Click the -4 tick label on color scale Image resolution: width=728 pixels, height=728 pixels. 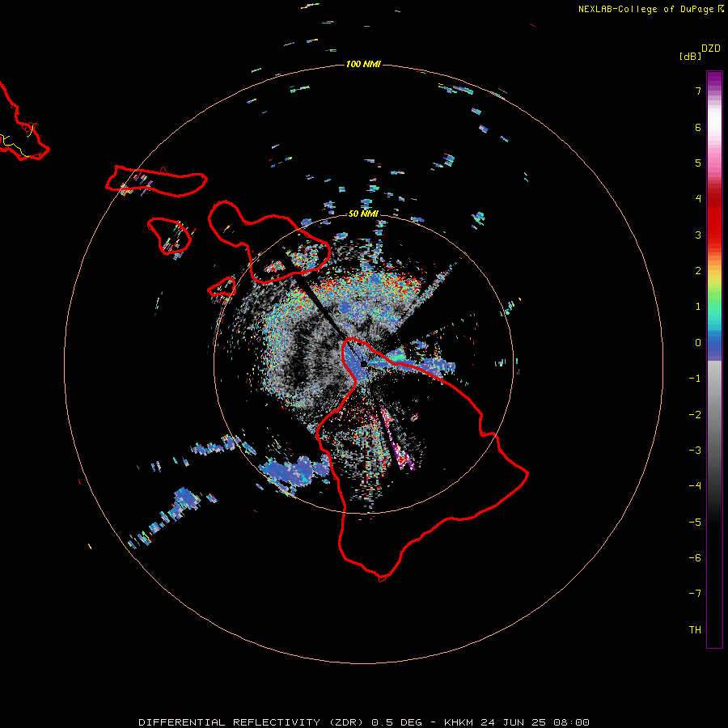point(695,486)
